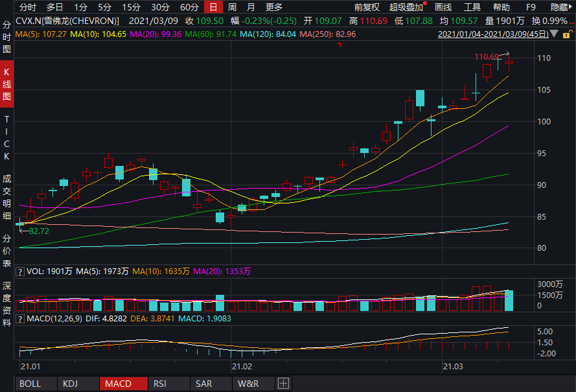Viewport: 576px width, 392px height.
Task: Select the 日 daily period
Action: [213, 8]
